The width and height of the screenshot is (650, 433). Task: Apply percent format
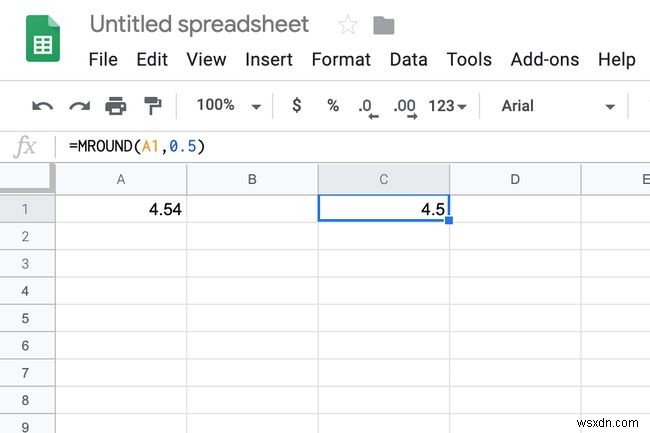[332, 105]
